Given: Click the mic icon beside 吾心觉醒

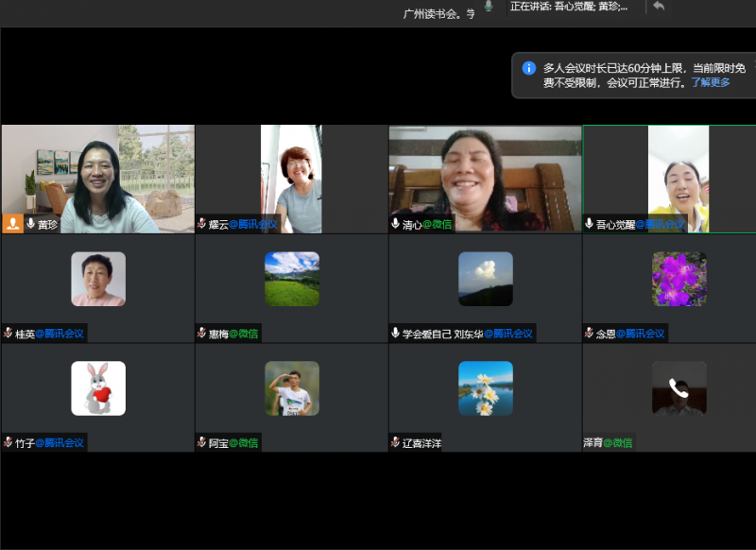Looking at the screenshot, I should pyautogui.click(x=589, y=224).
